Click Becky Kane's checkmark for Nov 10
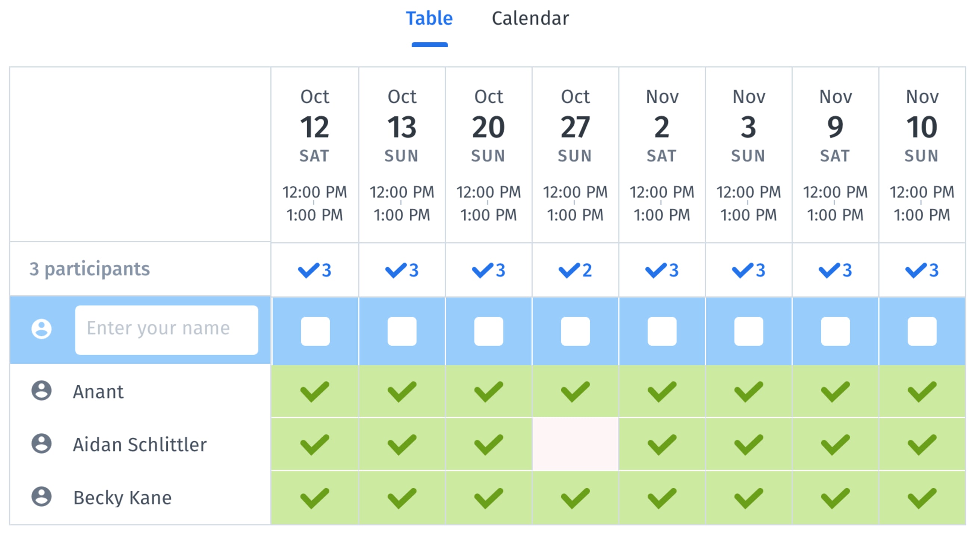Screen dimensions: 980x535 pos(922,498)
